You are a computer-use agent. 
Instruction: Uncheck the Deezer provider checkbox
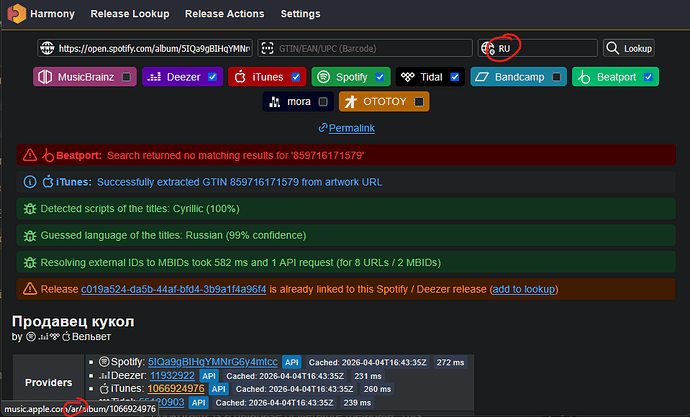click(x=213, y=77)
